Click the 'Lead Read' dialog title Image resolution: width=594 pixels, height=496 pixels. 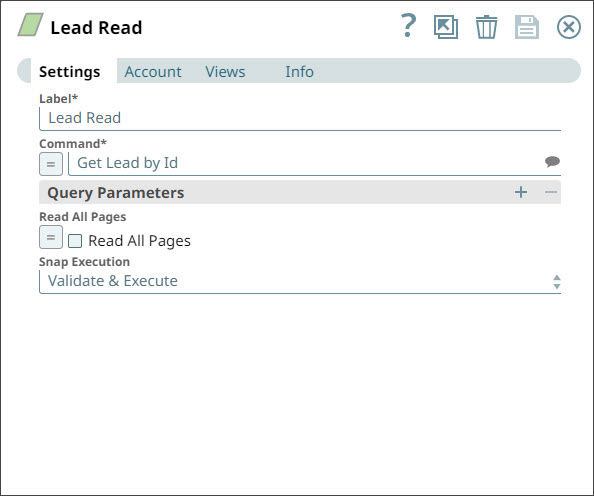pos(96,28)
